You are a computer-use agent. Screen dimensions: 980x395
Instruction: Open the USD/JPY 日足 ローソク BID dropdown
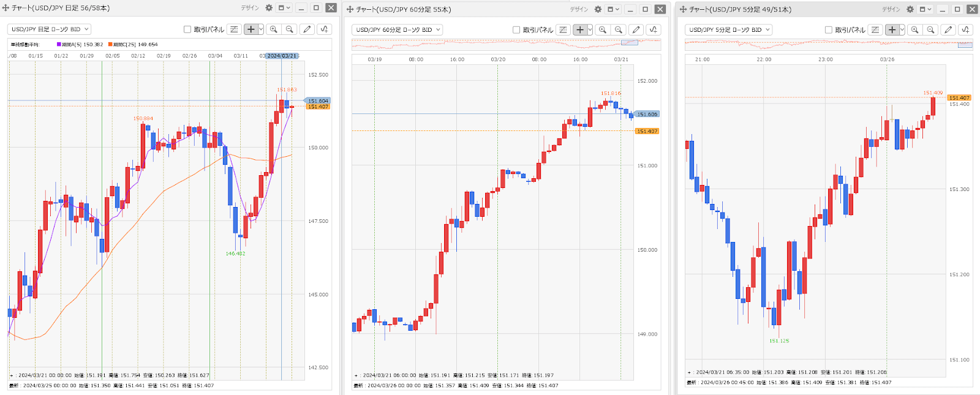click(50, 29)
